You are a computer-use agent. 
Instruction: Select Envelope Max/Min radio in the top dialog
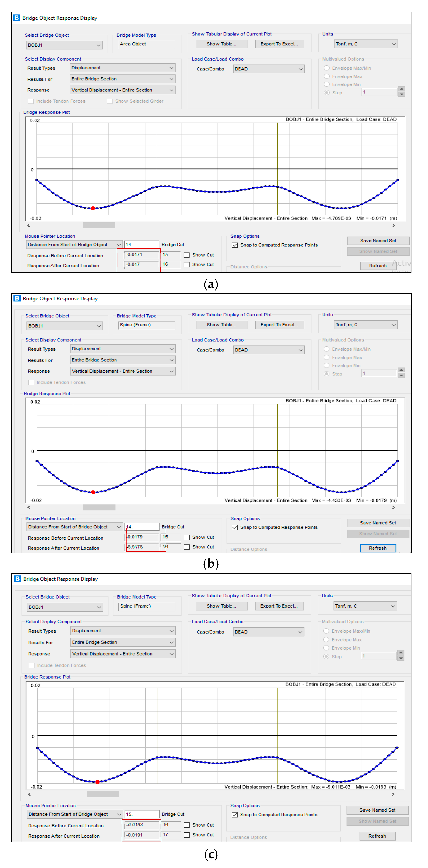326,68
